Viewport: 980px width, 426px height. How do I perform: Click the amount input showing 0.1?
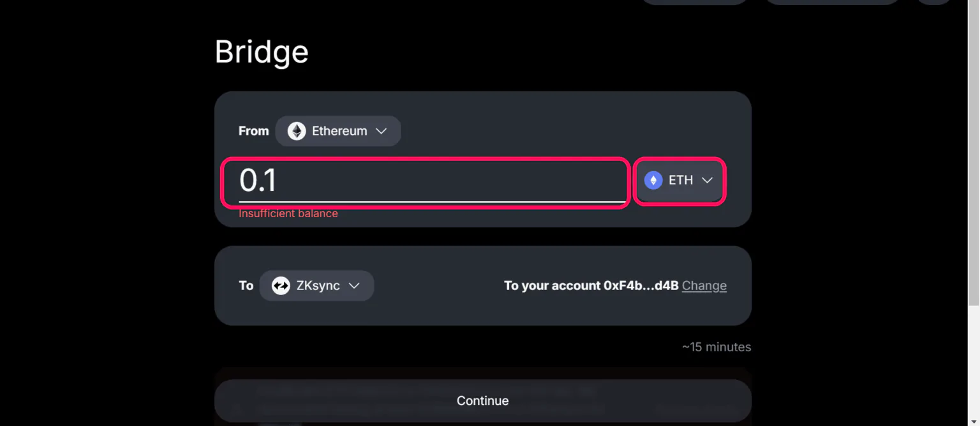pos(424,181)
